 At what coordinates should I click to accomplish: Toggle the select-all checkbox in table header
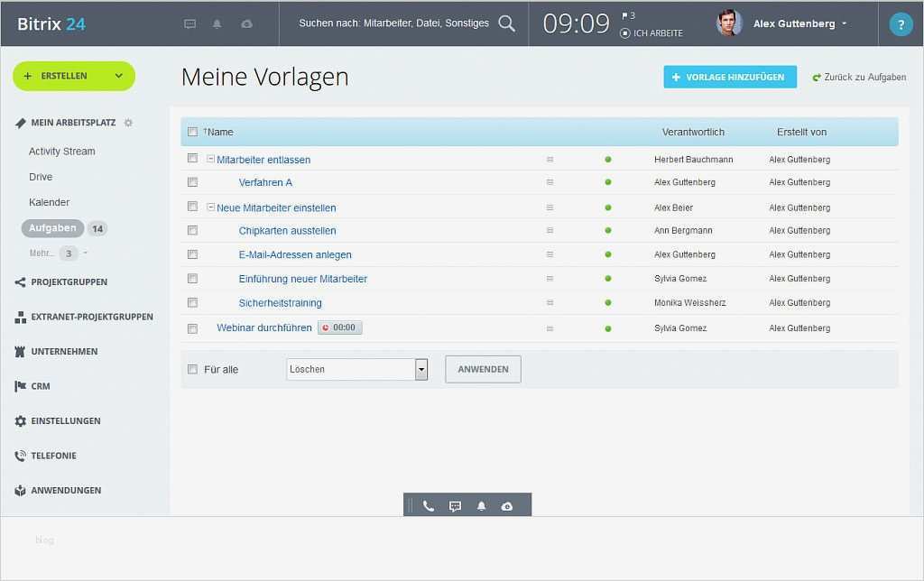tap(193, 132)
